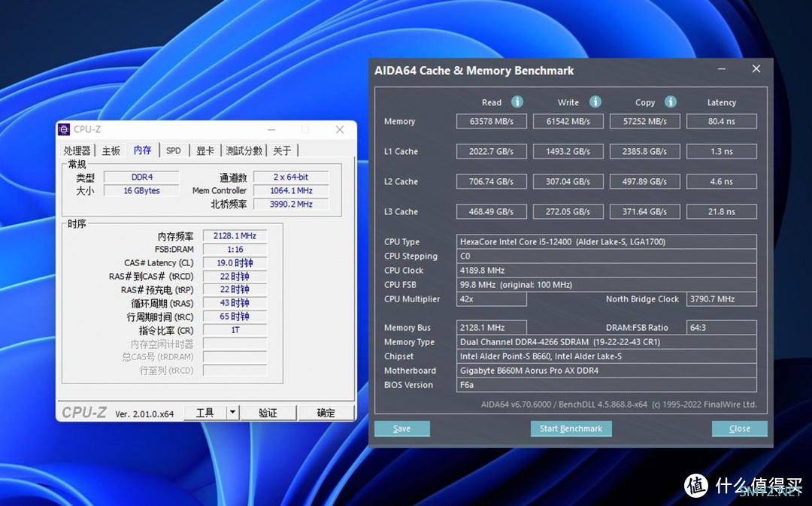Click the Write info icon in AIDA64

(595, 102)
